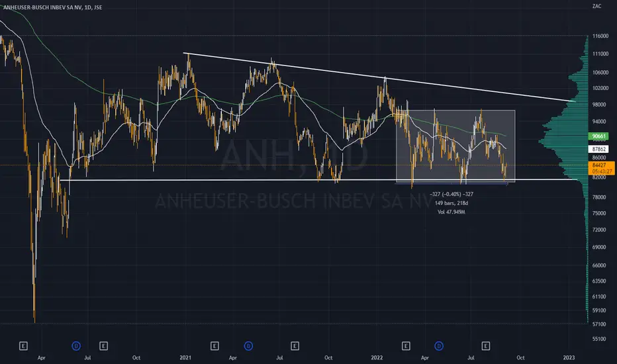The width and height of the screenshot is (617, 364).
Task: Click the Jul label between 2021 and 2022
Action: pyautogui.click(x=279, y=358)
